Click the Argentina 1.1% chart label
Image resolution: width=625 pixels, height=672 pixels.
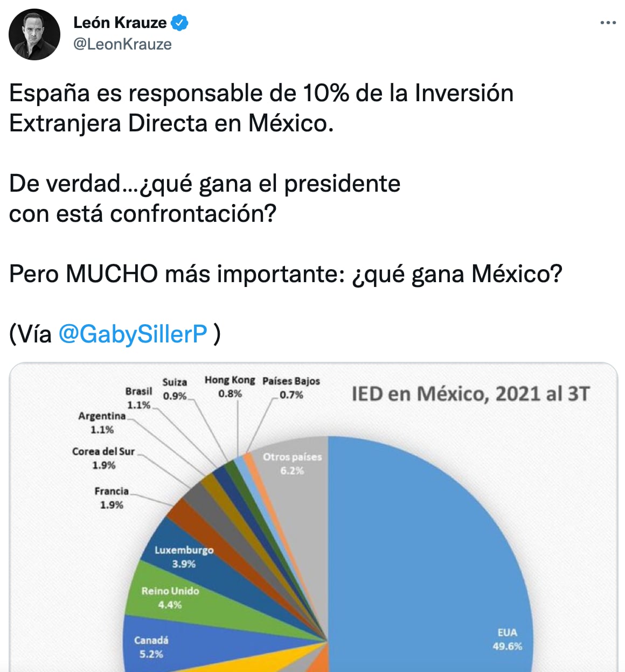(x=102, y=422)
